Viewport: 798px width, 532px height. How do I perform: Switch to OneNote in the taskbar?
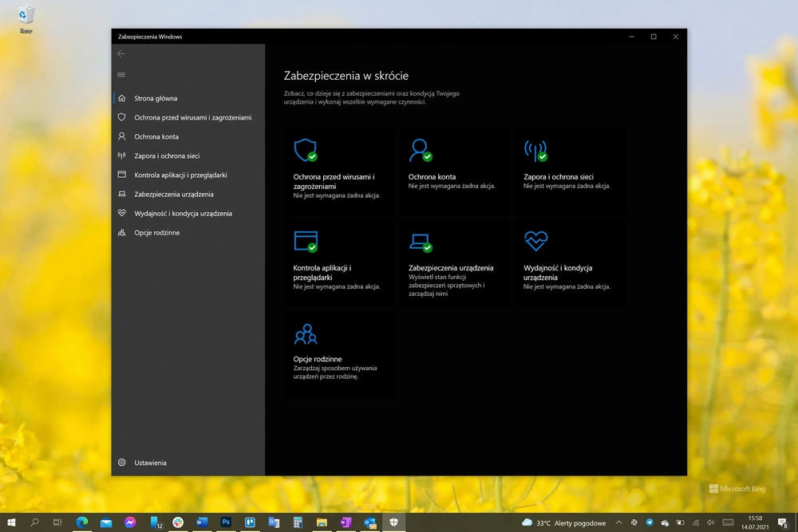346,522
